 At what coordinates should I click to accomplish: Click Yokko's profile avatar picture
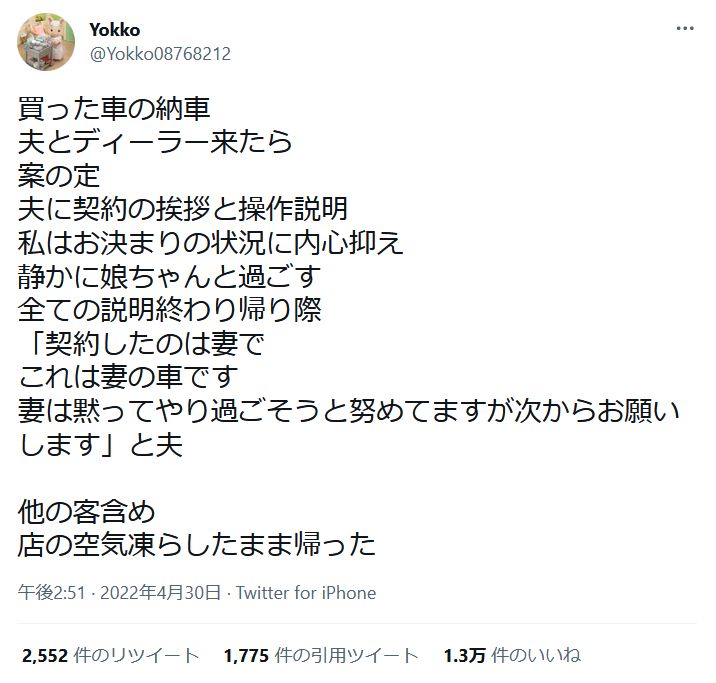(x=46, y=42)
